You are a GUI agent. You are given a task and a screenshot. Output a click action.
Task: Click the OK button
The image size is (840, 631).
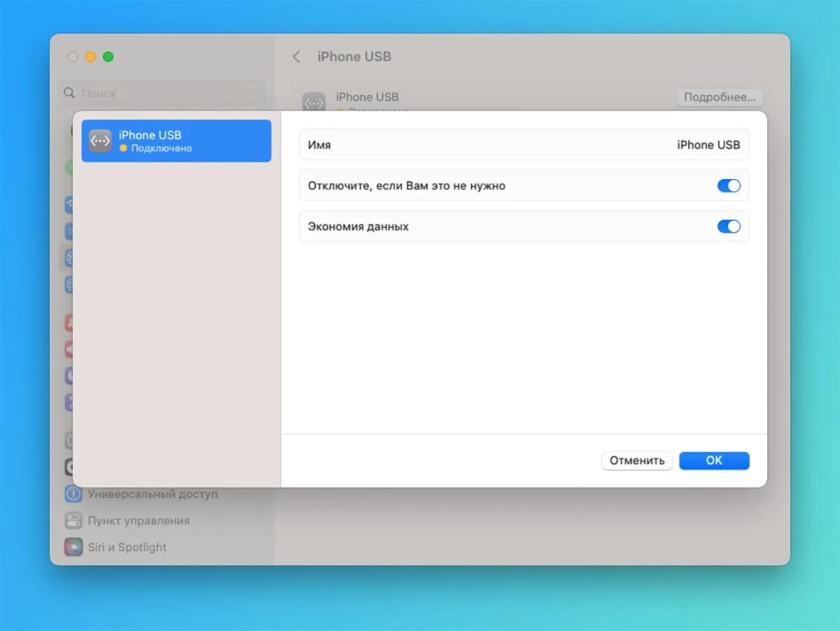coord(714,460)
